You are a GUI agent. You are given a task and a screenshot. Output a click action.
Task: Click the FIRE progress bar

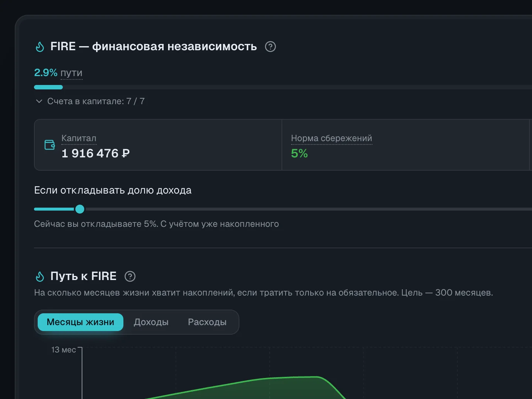[283, 87]
